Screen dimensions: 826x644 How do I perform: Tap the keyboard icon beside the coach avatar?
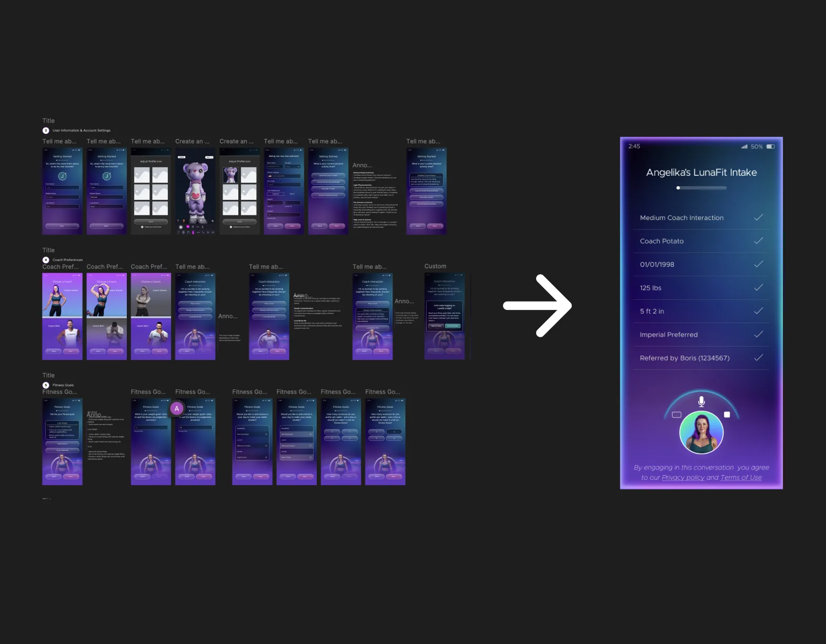[x=677, y=415]
